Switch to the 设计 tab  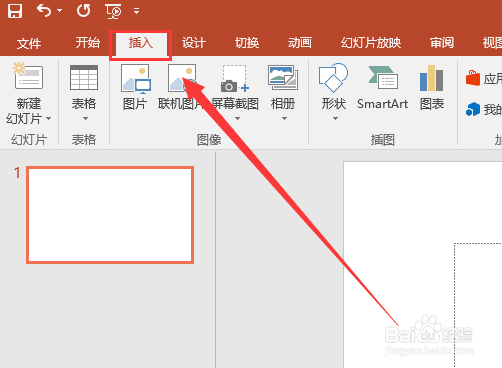click(194, 43)
